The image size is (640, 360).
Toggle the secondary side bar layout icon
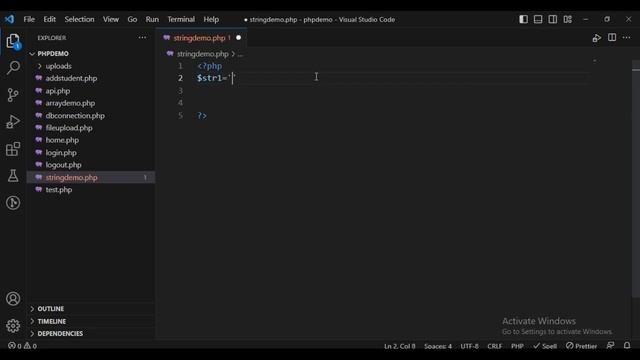pos(553,19)
